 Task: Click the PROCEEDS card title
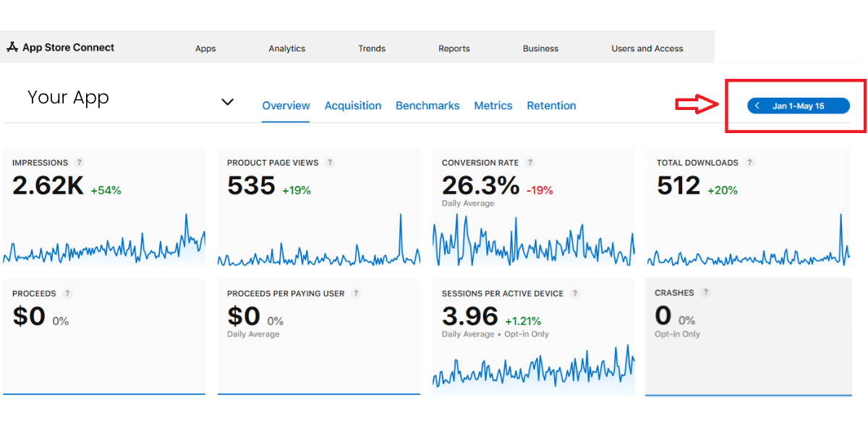(x=34, y=294)
